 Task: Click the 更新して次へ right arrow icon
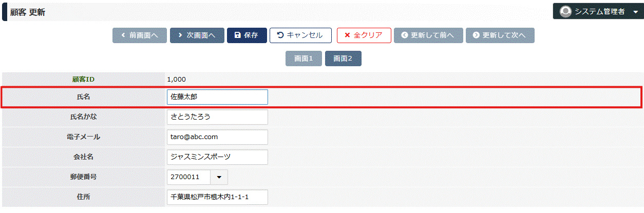[x=476, y=35]
